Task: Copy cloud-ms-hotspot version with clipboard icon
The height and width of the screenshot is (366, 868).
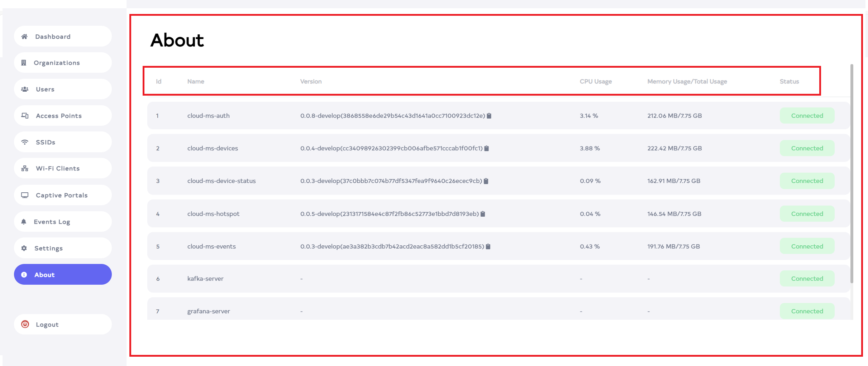Action: click(483, 214)
